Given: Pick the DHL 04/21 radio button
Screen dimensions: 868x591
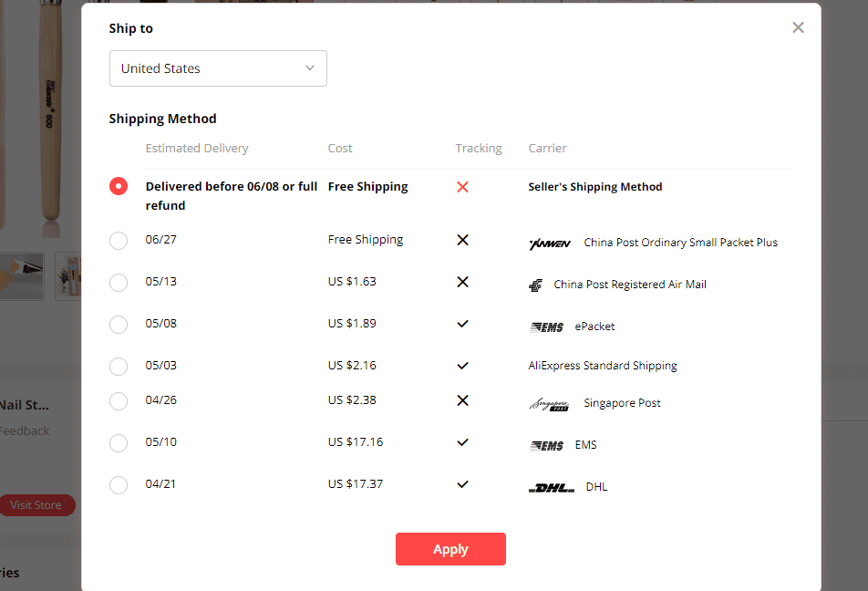Looking at the screenshot, I should (119, 484).
